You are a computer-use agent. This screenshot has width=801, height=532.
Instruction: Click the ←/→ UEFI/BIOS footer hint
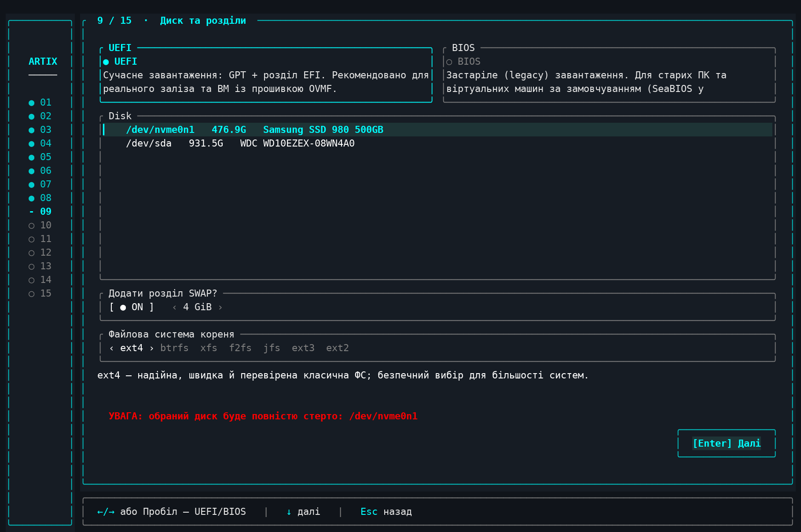coord(172,512)
